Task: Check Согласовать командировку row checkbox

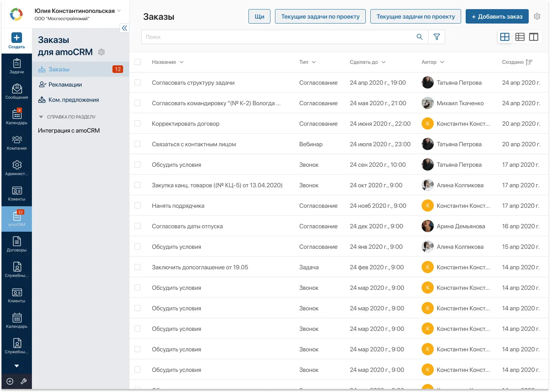Action: coord(137,103)
